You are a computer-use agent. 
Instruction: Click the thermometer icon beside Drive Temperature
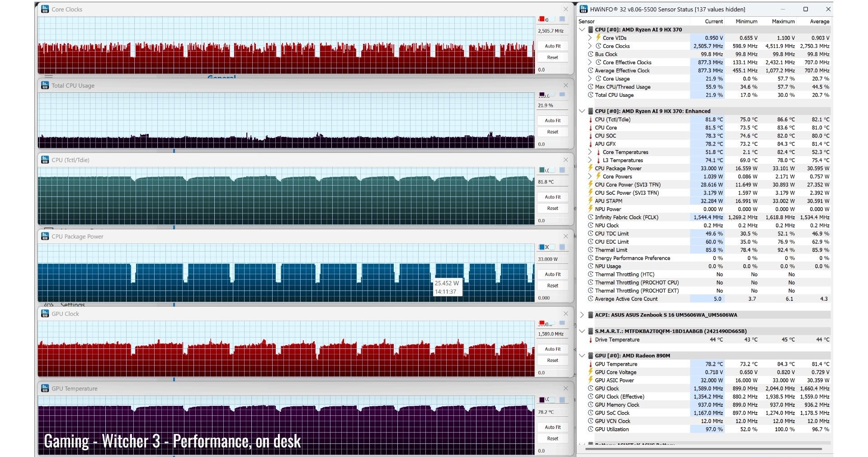point(590,340)
